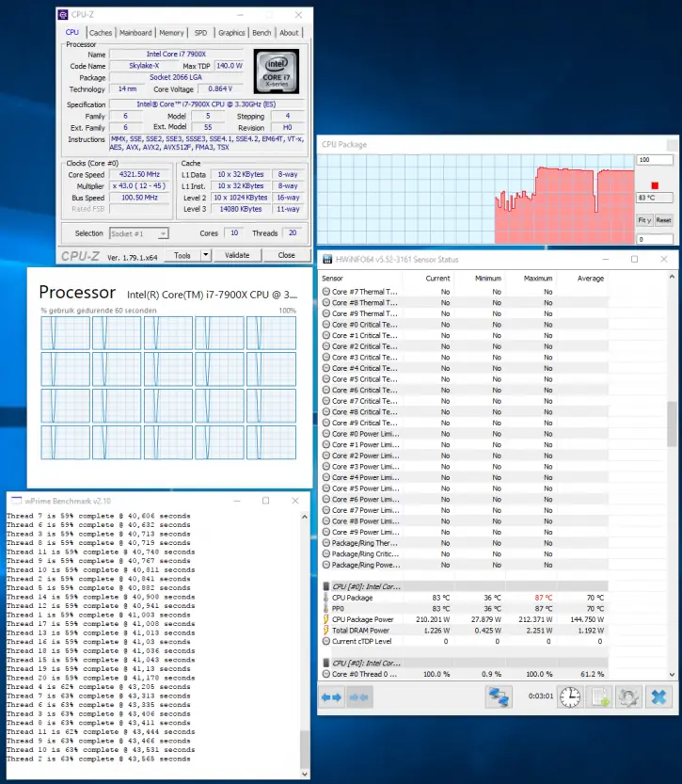The image size is (682, 784).
Task: Click the collapse columns arrows icon in HWiNFO
Action: click(x=358, y=697)
